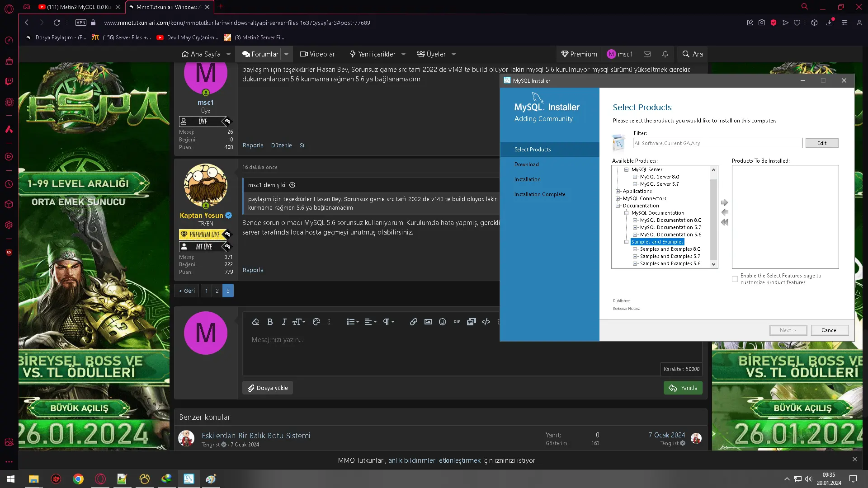This screenshot has height=488, width=868.
Task: Open the notifications bell in forum navbar
Action: [665, 54]
